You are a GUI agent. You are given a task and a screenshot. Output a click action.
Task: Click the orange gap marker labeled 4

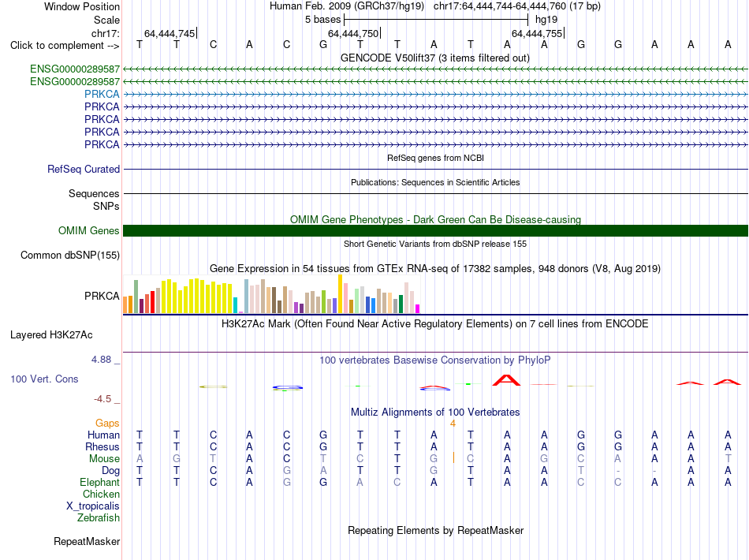coord(453,424)
